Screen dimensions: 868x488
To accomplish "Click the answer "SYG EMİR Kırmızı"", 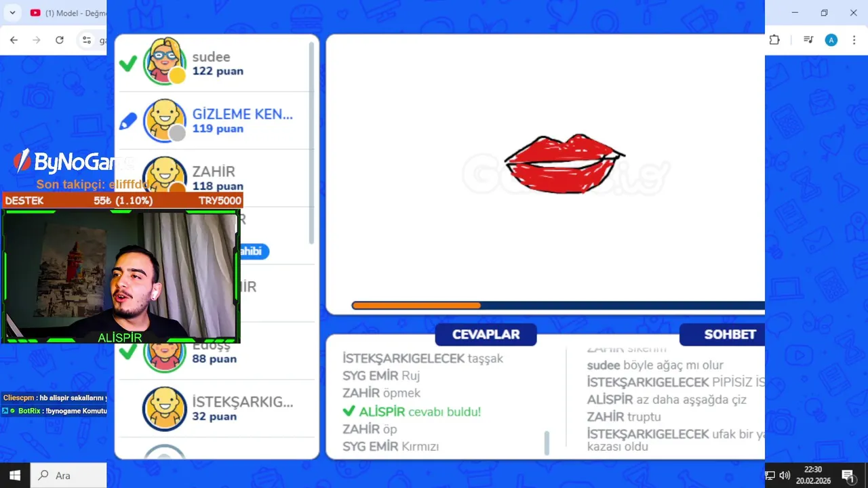I will click(x=391, y=447).
